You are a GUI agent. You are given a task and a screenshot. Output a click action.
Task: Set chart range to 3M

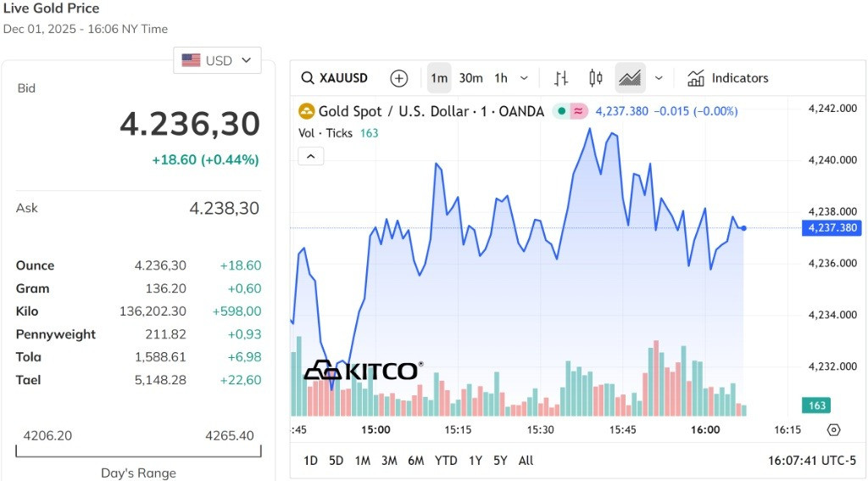click(389, 461)
